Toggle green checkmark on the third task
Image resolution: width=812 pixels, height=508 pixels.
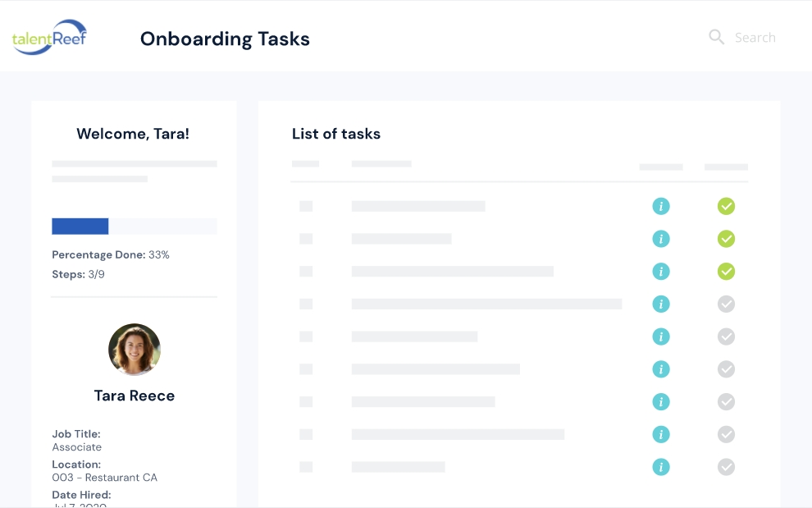(x=726, y=271)
